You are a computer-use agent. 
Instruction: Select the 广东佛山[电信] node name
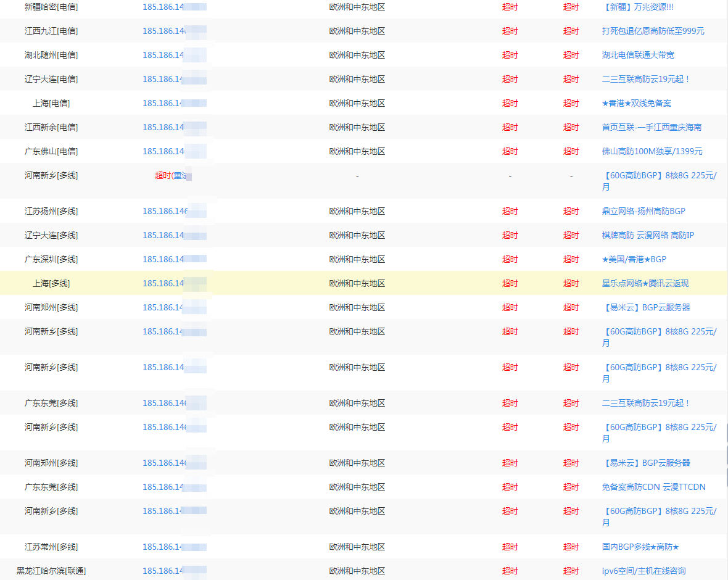(x=51, y=151)
